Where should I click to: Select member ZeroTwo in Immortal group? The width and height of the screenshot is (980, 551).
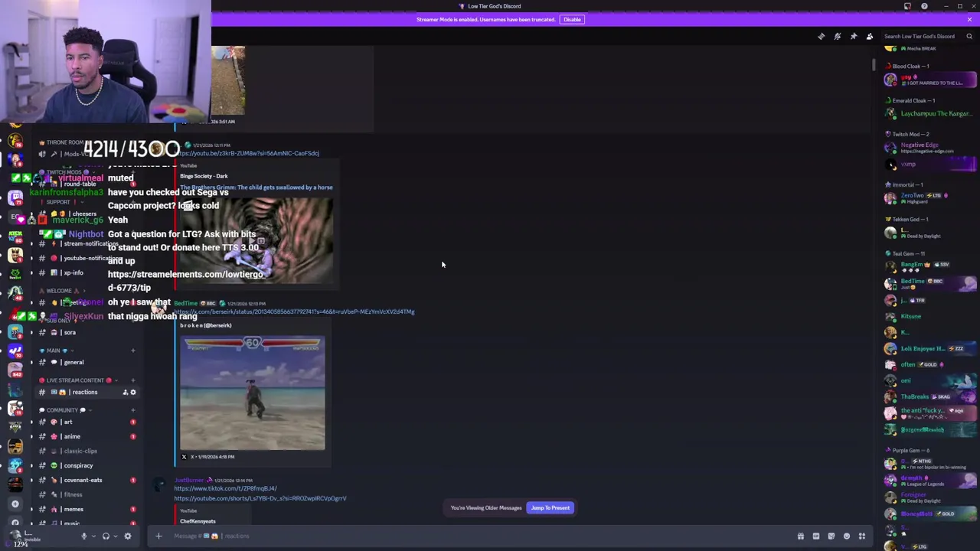click(928, 198)
